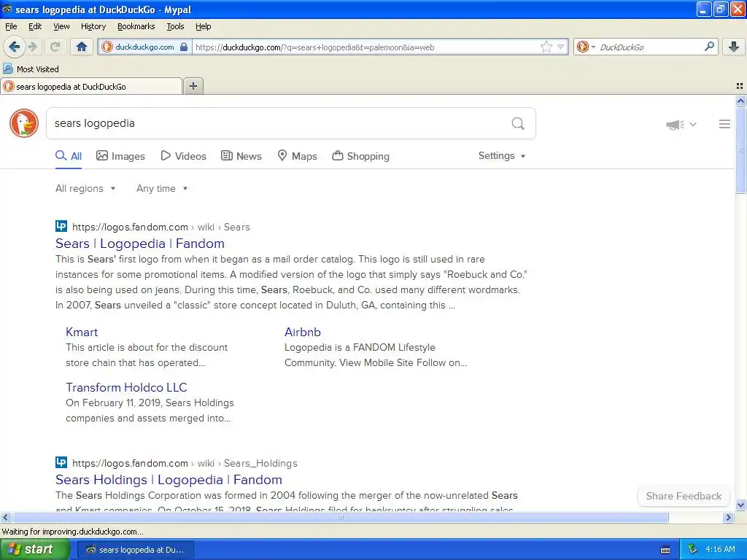Open the search engine selector dropdown
Image resolution: width=747 pixels, height=560 pixels.
pos(586,47)
